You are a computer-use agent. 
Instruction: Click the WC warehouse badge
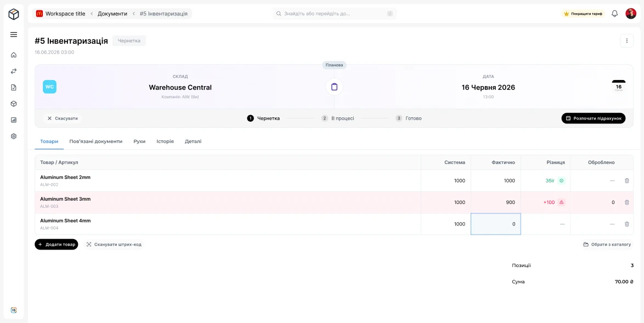50,87
